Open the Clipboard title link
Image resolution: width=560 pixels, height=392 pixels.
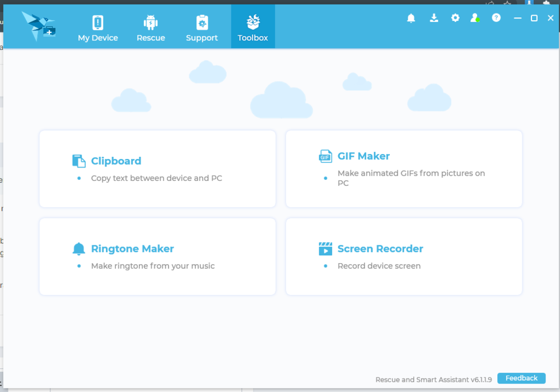pos(116,161)
